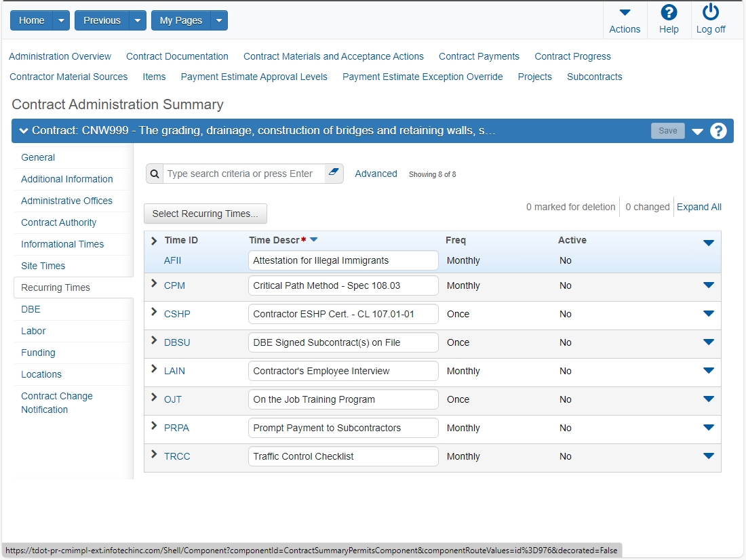Expand the DBSU row
Viewport: 746px width, 560px height.
tap(154, 340)
